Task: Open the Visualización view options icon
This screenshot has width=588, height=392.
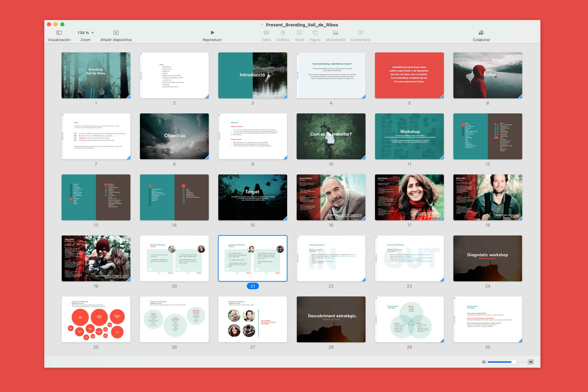Action: coord(59,33)
